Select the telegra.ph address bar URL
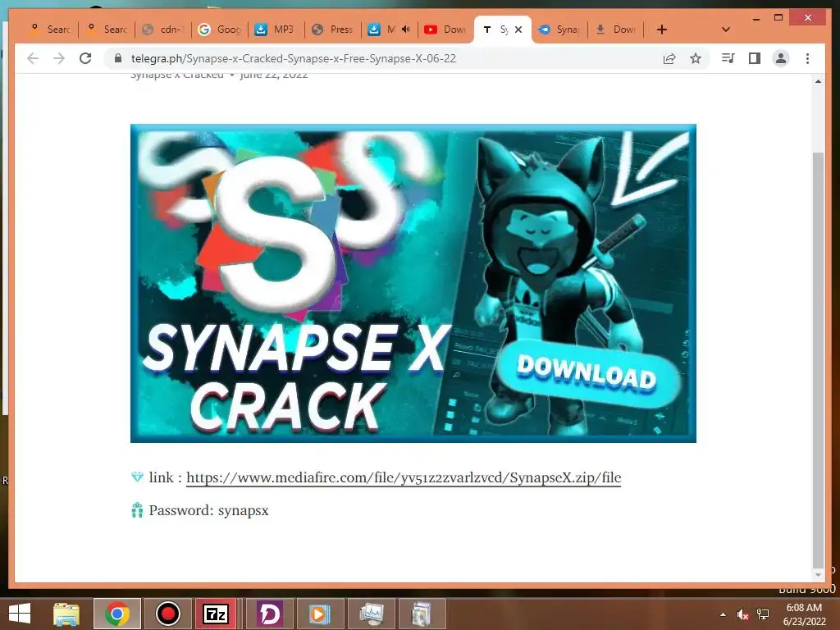The height and width of the screenshot is (630, 840). click(294, 58)
